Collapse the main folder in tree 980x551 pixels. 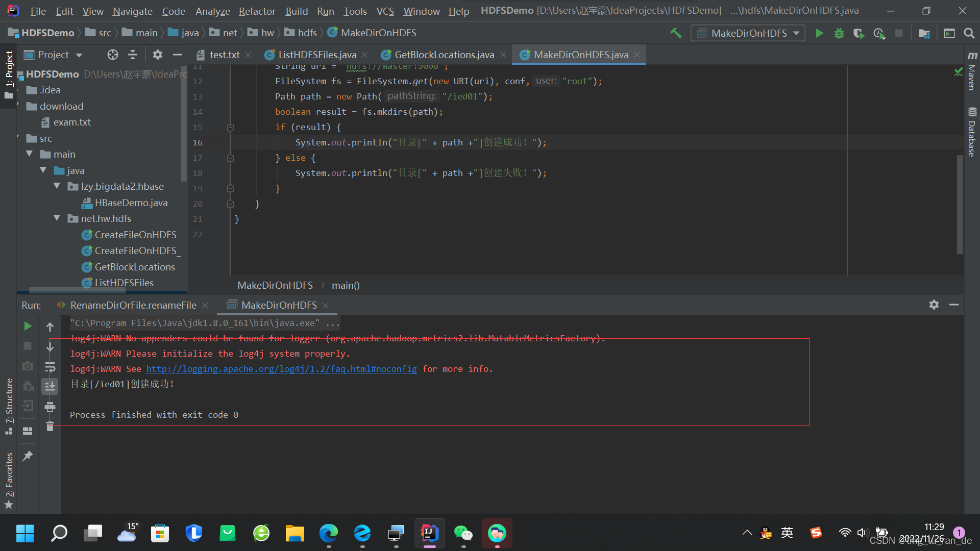[30, 154]
